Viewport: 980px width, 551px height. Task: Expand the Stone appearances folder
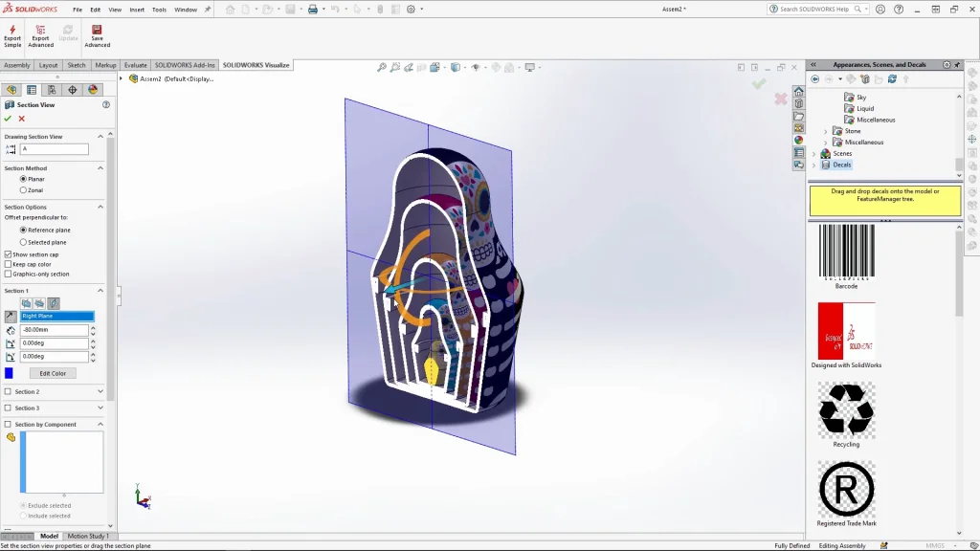[x=826, y=131]
